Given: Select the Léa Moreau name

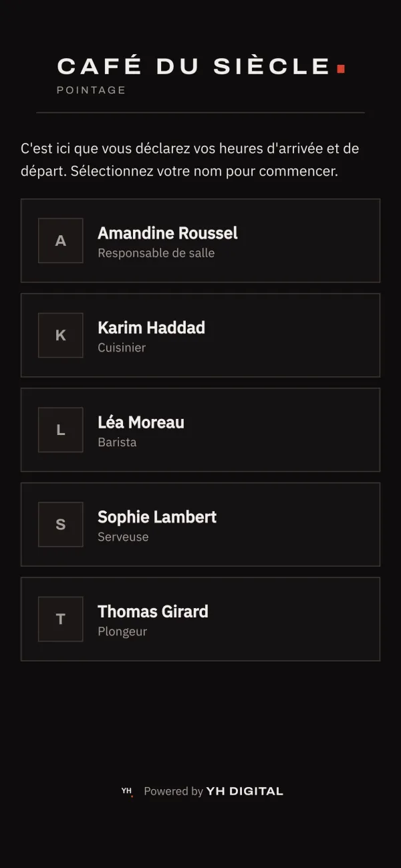Looking at the screenshot, I should coord(141,422).
